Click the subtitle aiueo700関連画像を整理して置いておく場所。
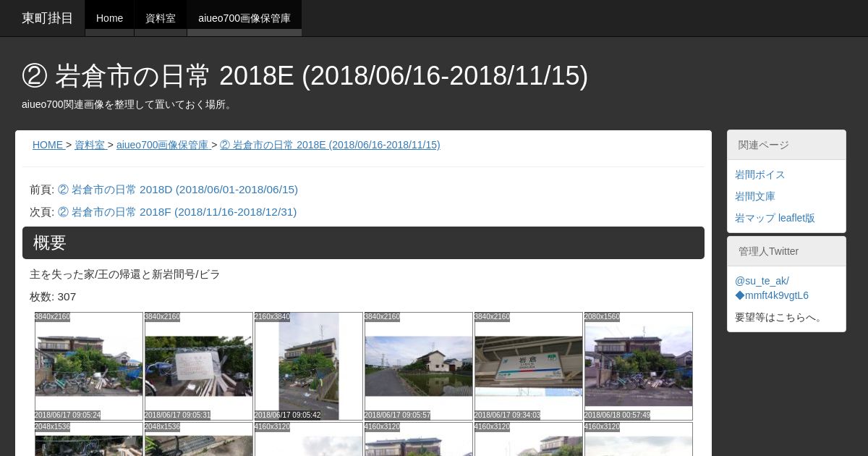868x456 pixels. (128, 104)
